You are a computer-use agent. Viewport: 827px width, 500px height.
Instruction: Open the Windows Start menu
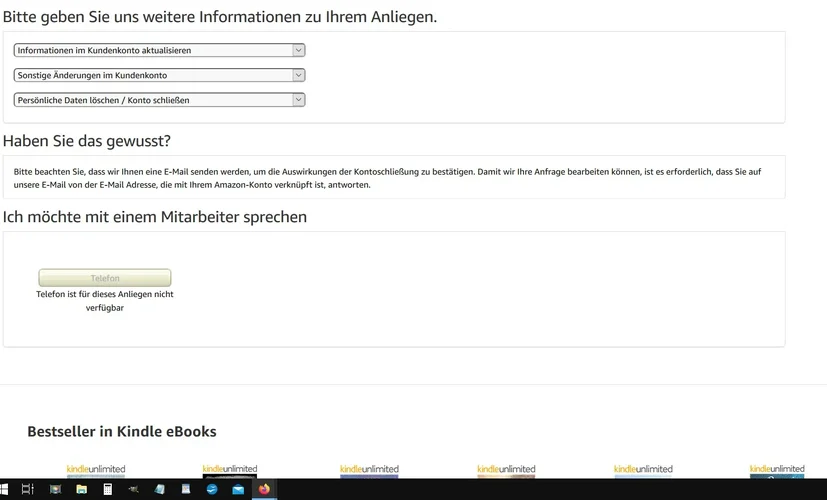[4, 489]
